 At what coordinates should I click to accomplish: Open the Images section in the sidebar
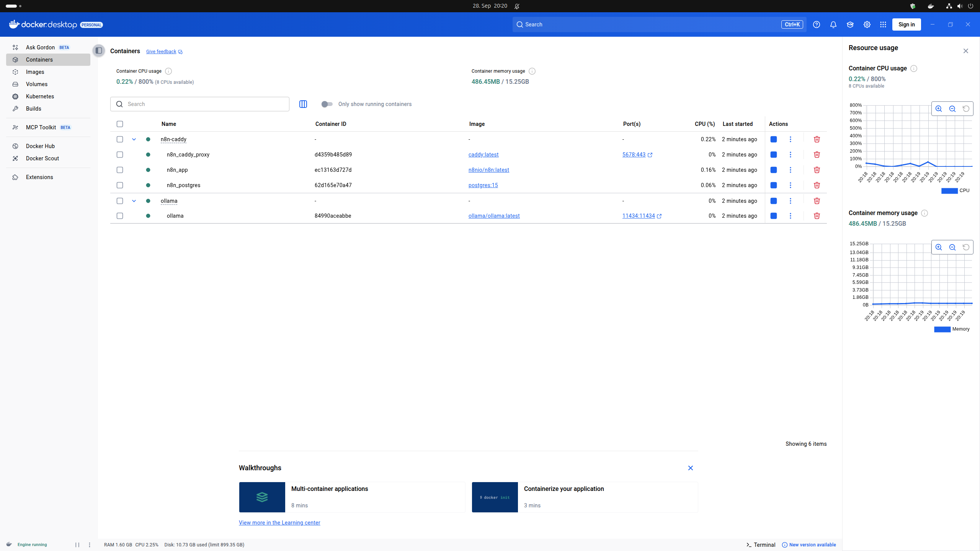35,72
